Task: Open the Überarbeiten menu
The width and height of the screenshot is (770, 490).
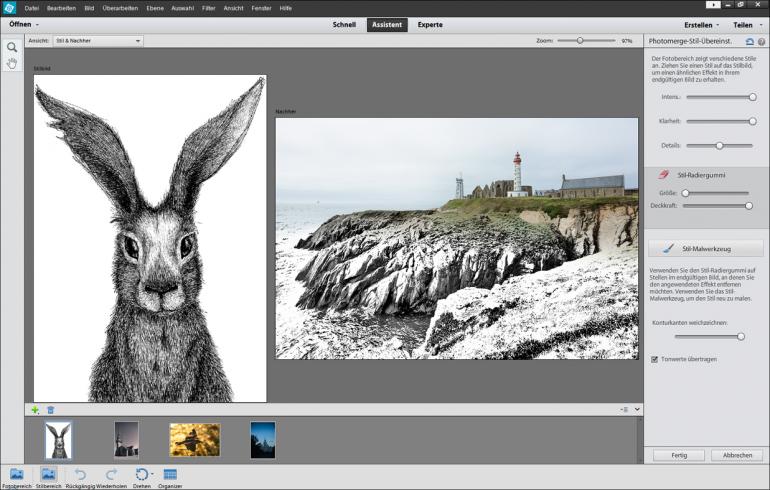Action: click(x=120, y=8)
